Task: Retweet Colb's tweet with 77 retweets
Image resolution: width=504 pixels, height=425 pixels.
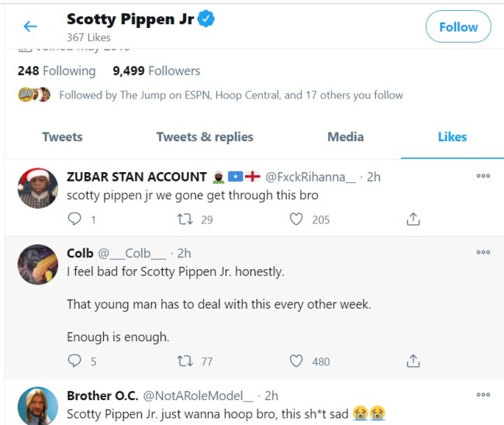Action: (185, 361)
